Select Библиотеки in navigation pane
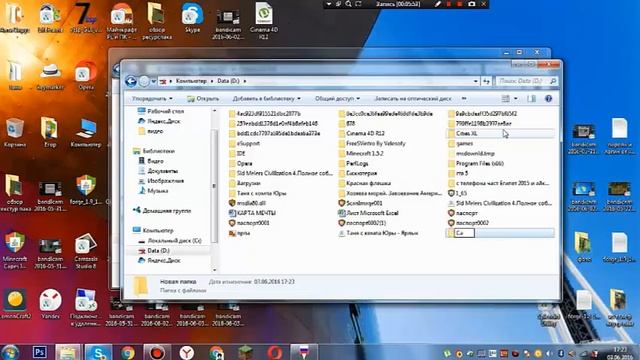This screenshot has width=640, height=360. click(x=154, y=151)
